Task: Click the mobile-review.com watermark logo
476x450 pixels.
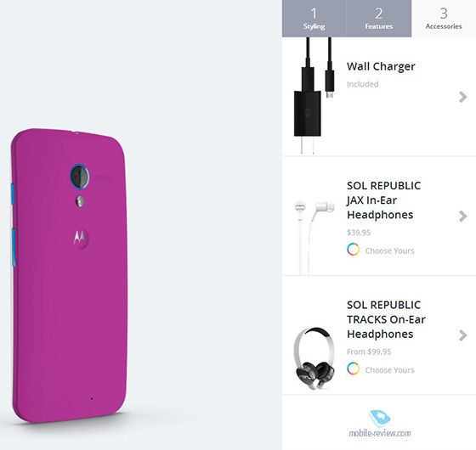Action: click(380, 424)
